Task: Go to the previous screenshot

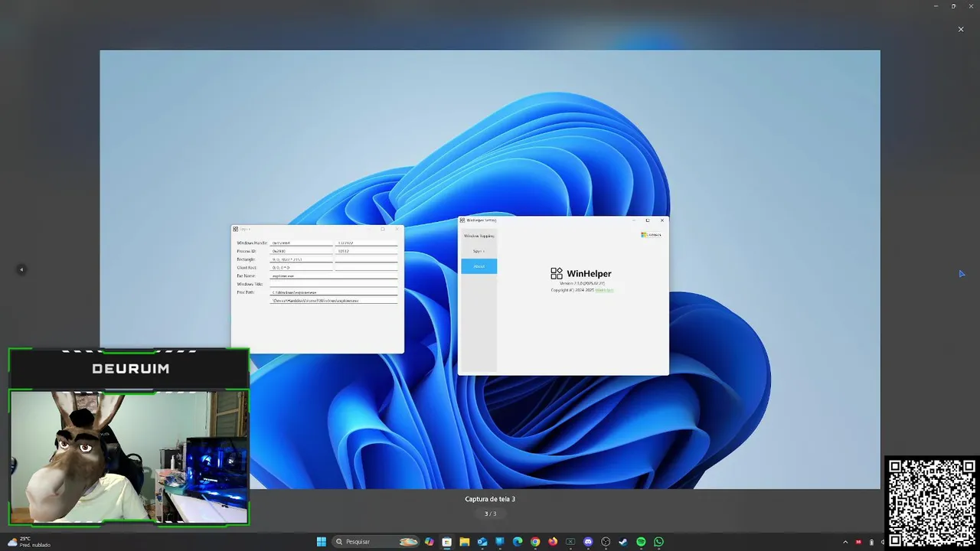Action: tap(21, 269)
